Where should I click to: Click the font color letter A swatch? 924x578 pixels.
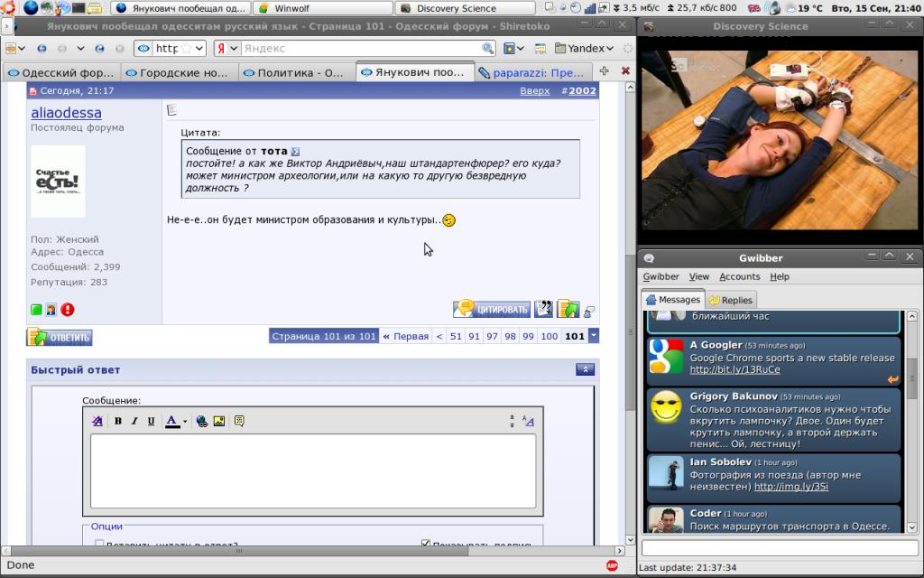point(172,421)
